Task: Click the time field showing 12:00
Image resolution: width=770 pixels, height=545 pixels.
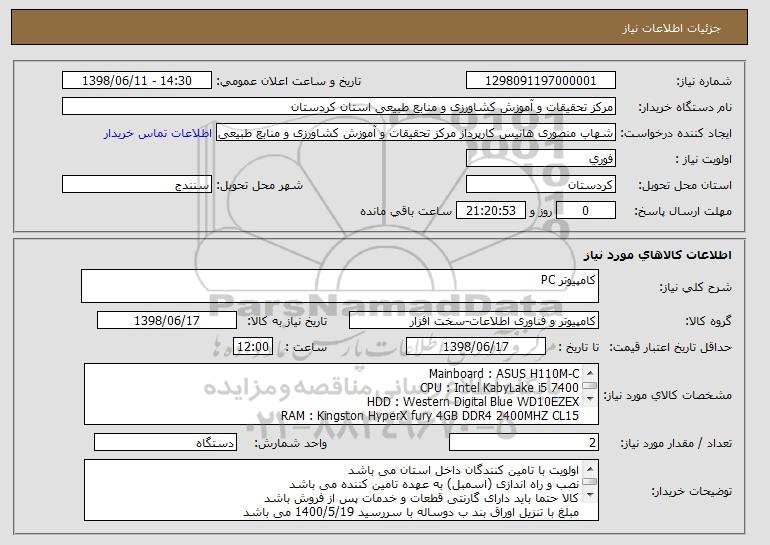Action: [253, 347]
